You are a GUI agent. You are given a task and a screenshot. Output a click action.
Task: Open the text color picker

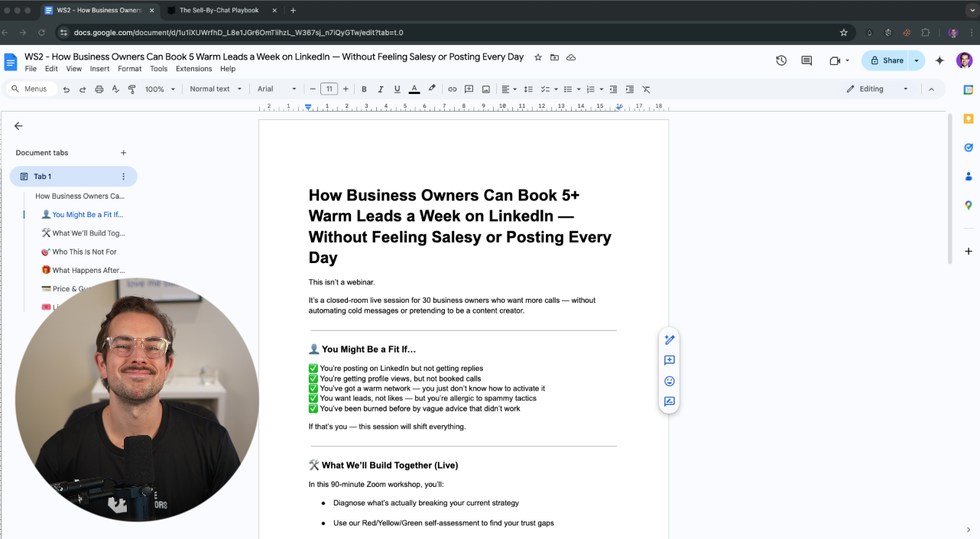pyautogui.click(x=414, y=89)
